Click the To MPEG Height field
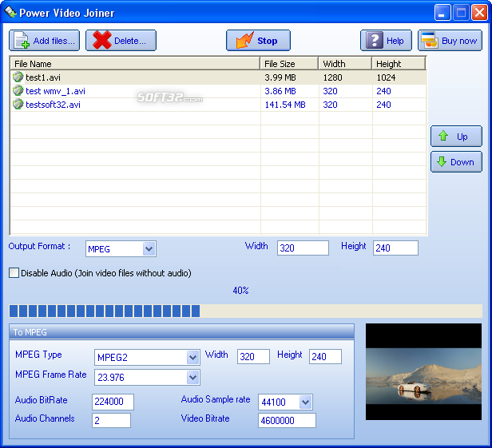The height and width of the screenshot is (448, 492). coord(325,357)
